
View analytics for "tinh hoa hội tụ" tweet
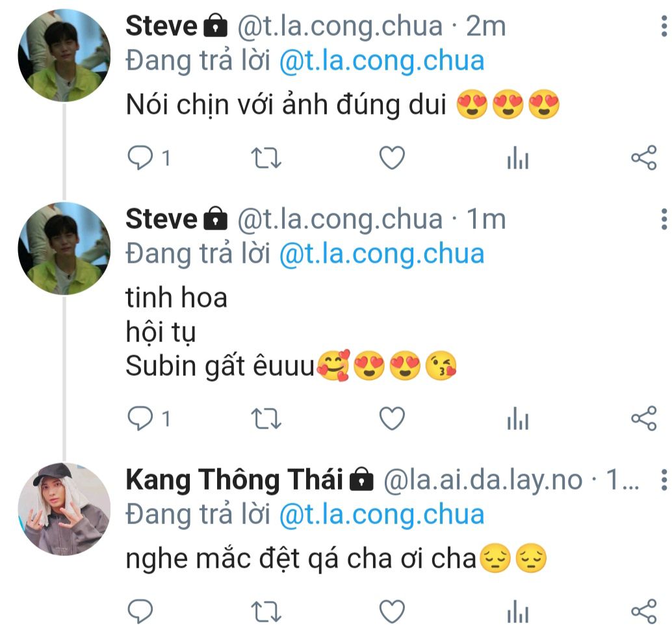click(518, 419)
